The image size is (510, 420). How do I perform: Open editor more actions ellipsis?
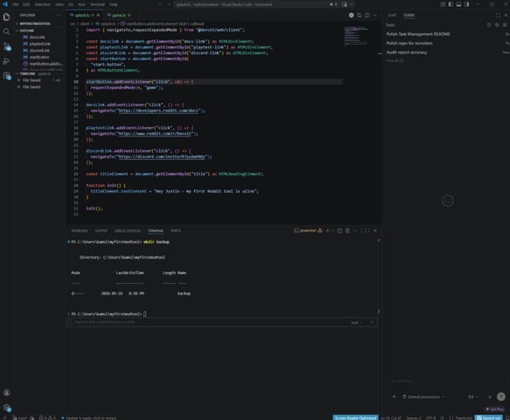click(375, 15)
